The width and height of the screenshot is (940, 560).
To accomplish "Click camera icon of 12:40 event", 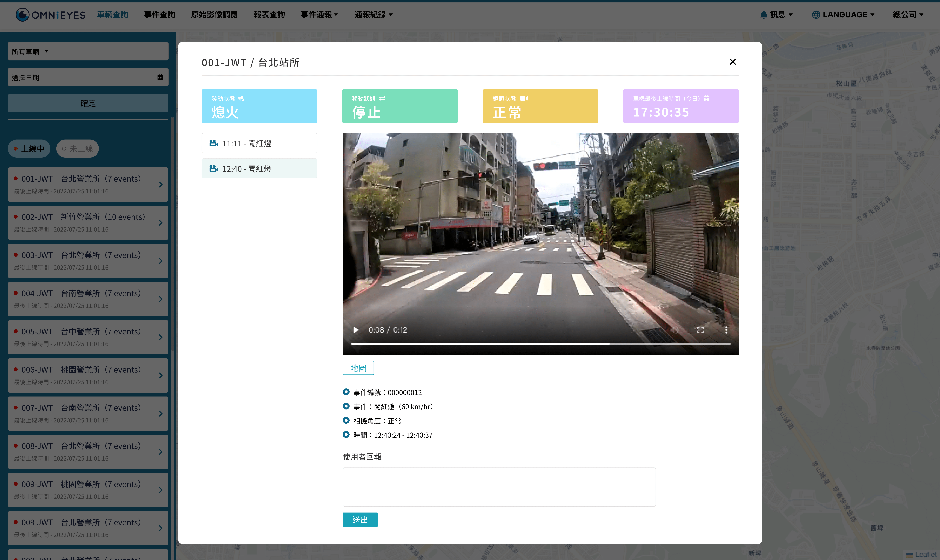I will [214, 169].
